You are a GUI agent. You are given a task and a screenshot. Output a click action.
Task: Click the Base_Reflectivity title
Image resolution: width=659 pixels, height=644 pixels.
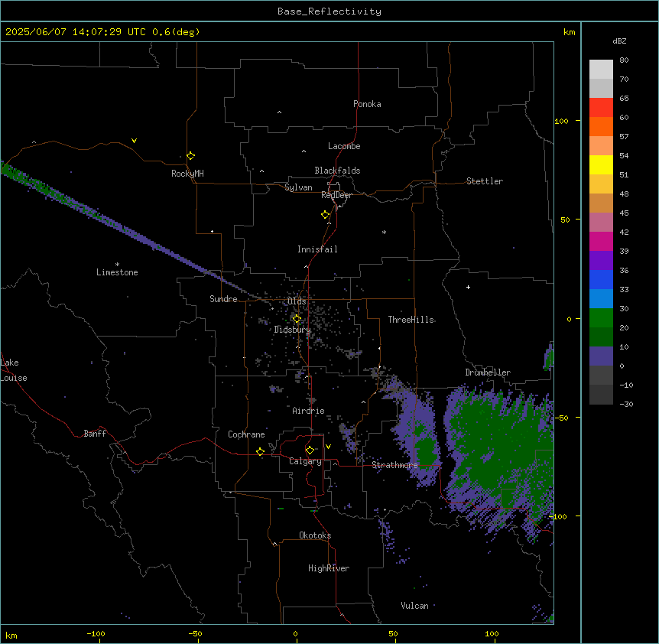[x=329, y=11]
